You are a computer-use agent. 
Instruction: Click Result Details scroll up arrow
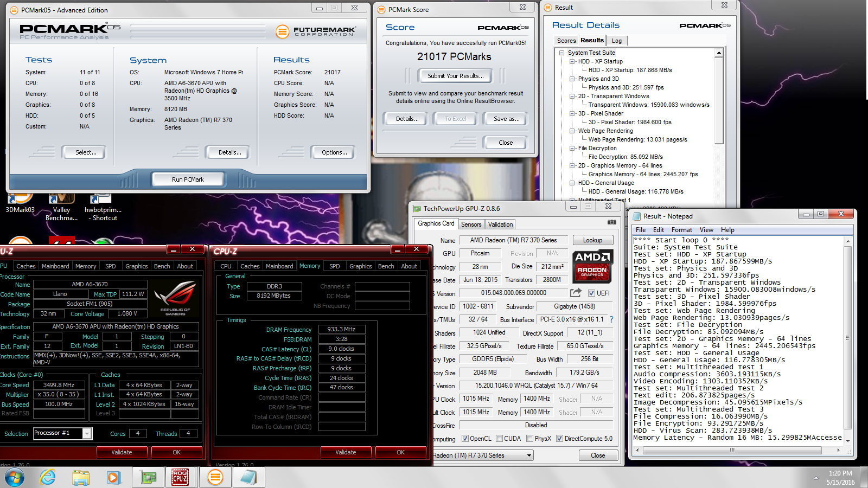tap(719, 53)
